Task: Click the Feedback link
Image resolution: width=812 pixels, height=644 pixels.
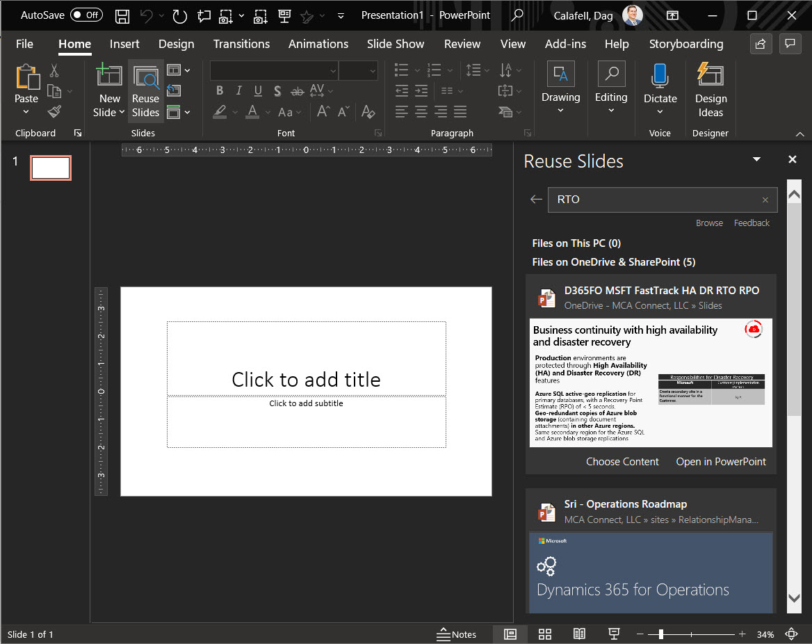Action: pos(752,223)
